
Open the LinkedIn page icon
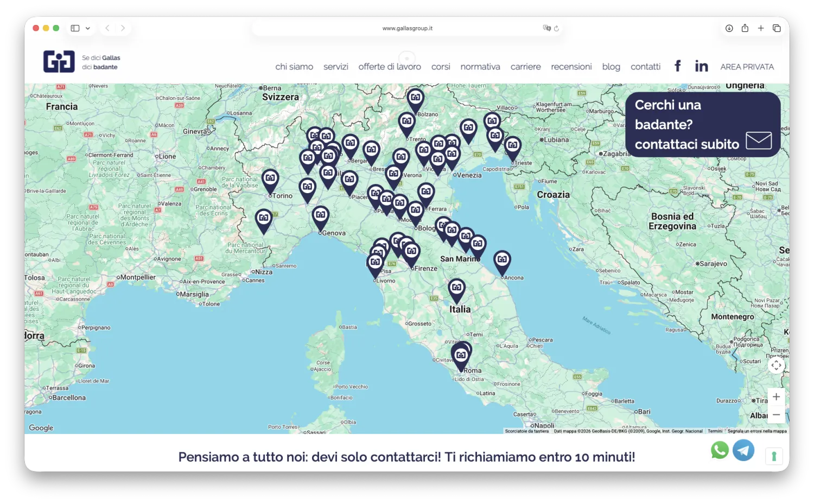click(x=701, y=66)
